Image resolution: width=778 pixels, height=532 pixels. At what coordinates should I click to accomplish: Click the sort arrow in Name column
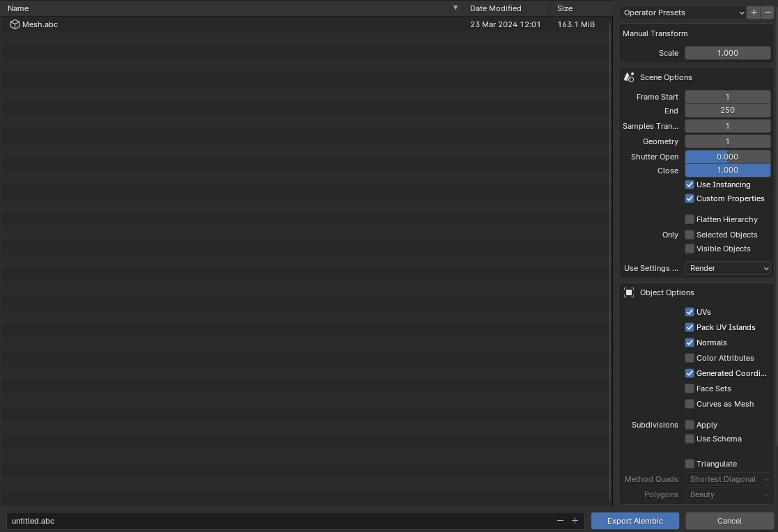(456, 8)
